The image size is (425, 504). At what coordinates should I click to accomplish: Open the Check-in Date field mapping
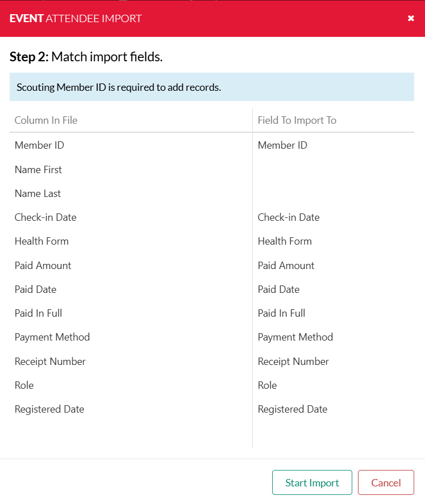point(289,217)
